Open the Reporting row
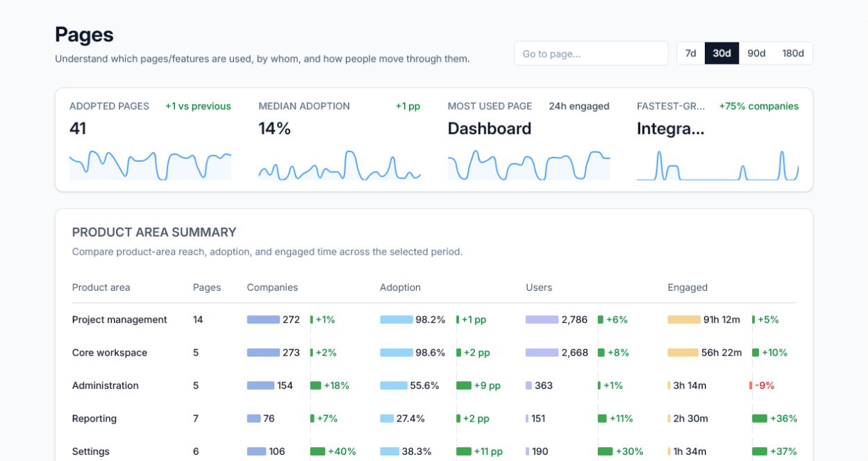The image size is (868, 461). click(x=434, y=419)
